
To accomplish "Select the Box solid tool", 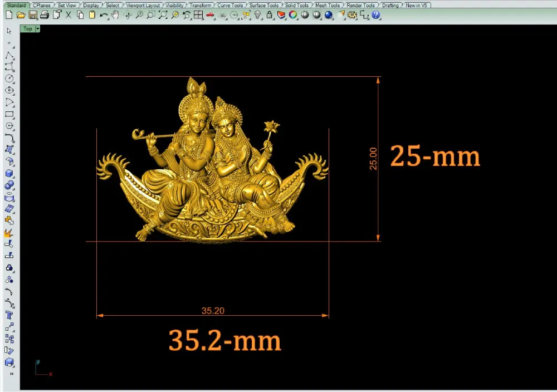I will pyautogui.click(x=9, y=173).
